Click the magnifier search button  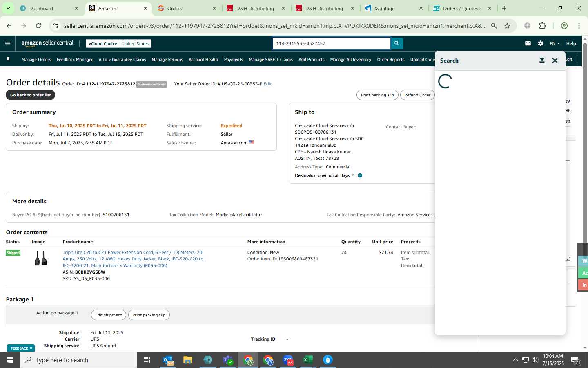396,43
